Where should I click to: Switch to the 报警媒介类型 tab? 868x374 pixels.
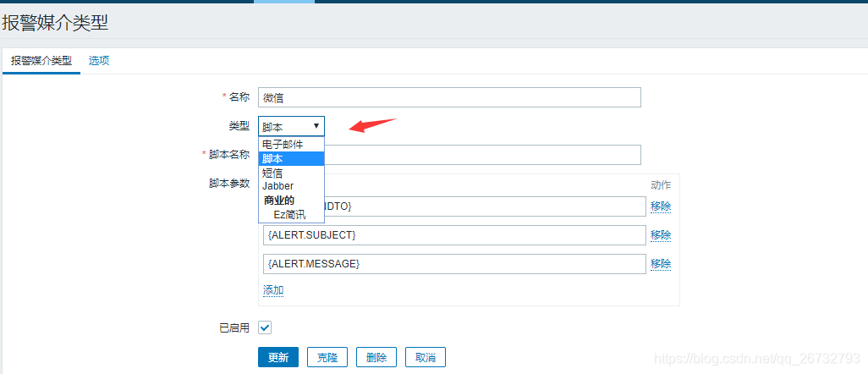tap(41, 61)
